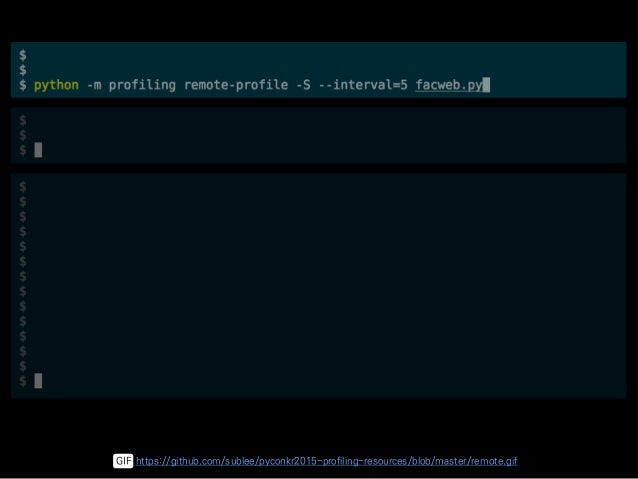Click the yellow 'python' command word
Screen dimensions: 638x479
(x=56, y=85)
